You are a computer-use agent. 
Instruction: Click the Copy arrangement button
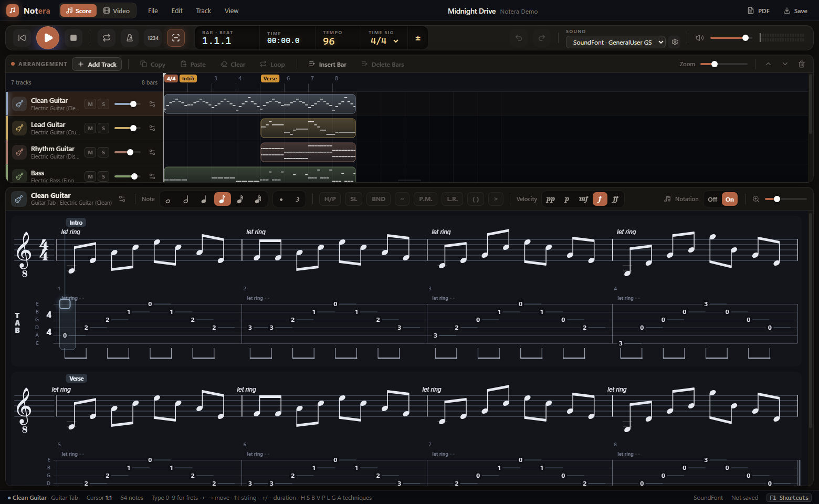tap(153, 64)
